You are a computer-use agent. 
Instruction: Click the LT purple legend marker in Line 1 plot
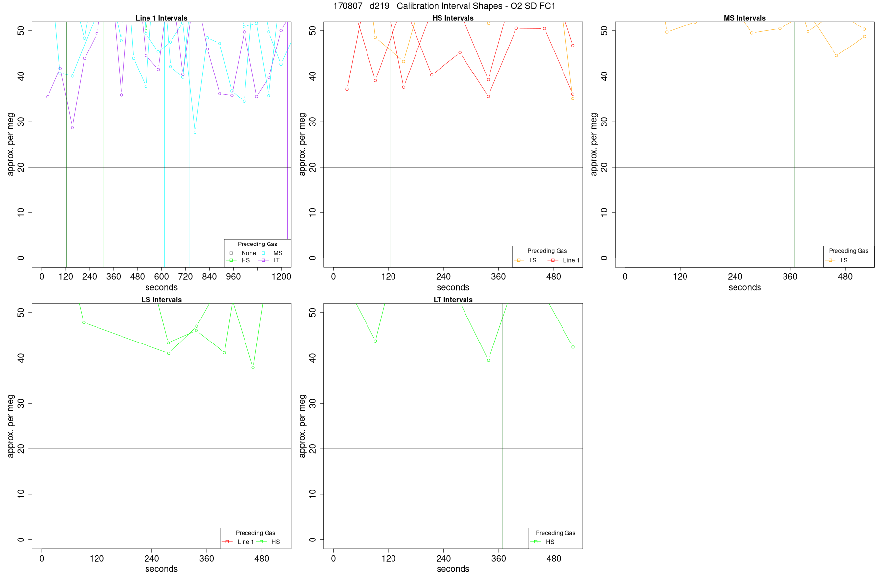point(264,260)
